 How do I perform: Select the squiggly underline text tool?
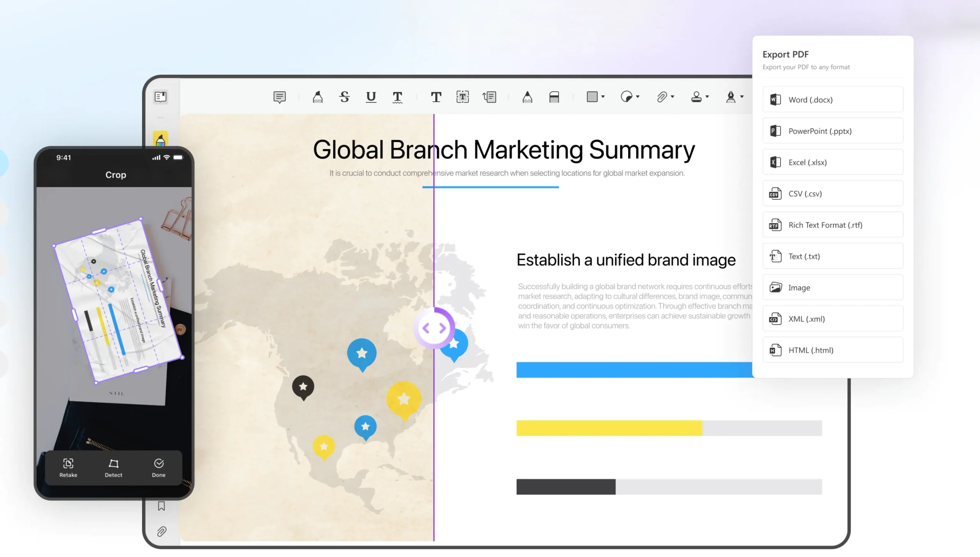[x=397, y=97]
